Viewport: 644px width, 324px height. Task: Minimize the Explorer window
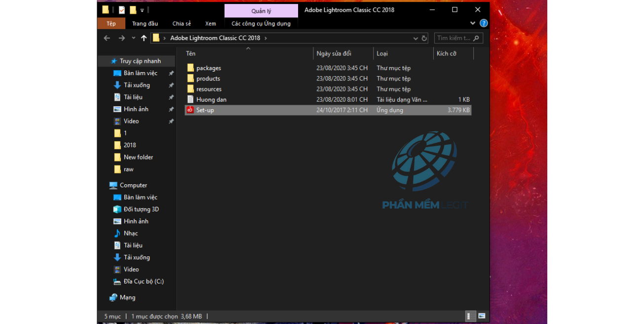[x=432, y=10]
